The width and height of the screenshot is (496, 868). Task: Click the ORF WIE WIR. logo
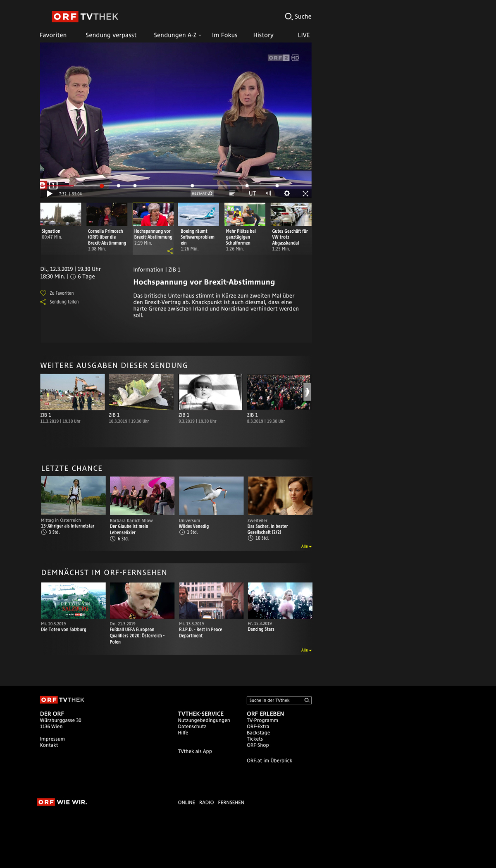point(62,802)
